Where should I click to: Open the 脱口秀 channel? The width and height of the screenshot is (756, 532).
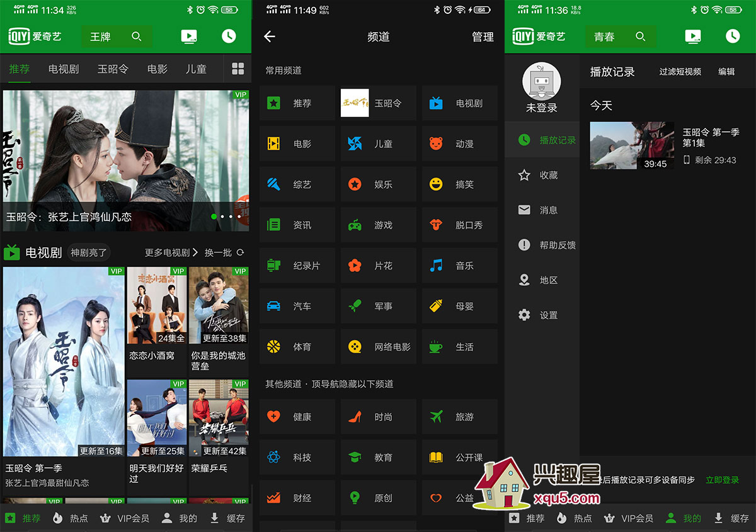pos(459,225)
